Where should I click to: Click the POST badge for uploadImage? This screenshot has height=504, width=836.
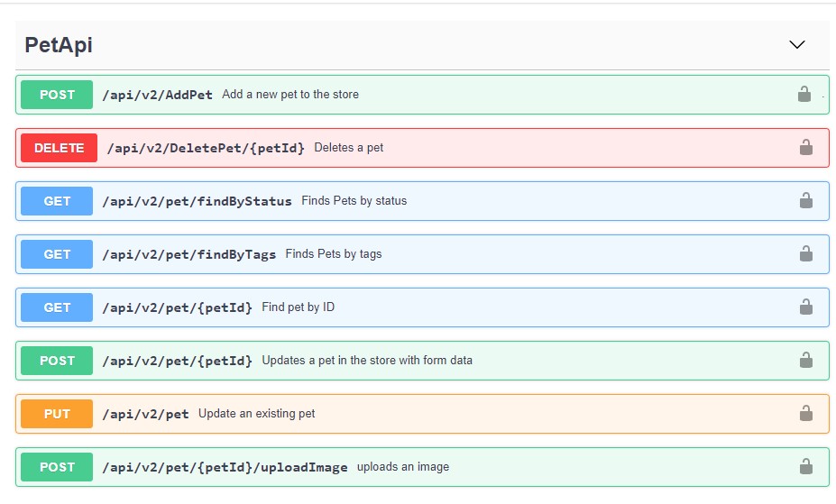point(57,467)
